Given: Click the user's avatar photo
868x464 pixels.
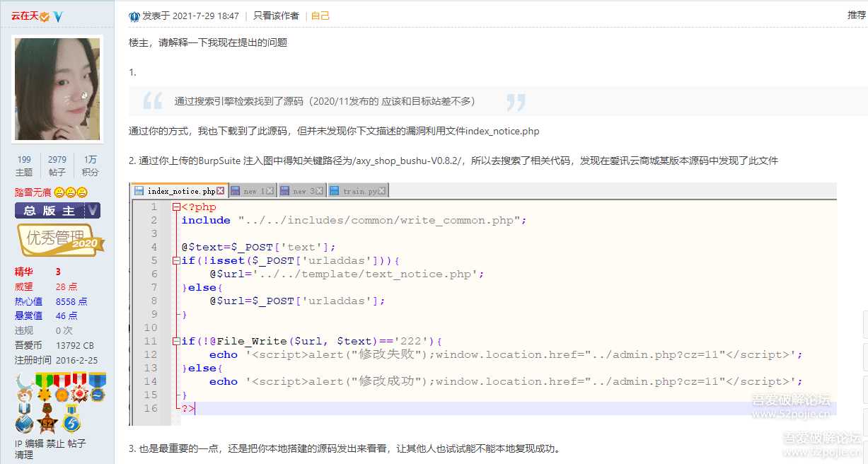Looking at the screenshot, I should point(57,88).
